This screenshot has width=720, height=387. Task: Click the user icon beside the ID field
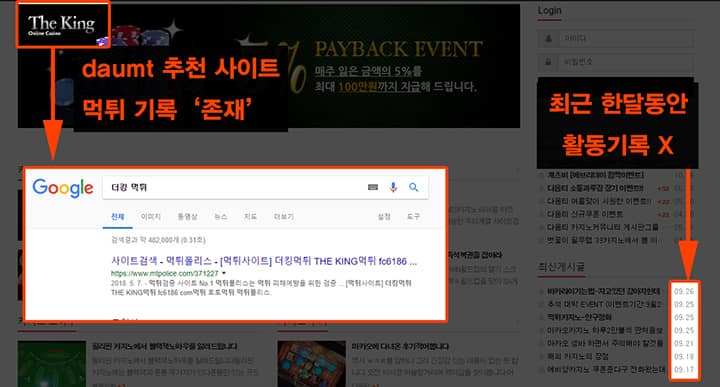coord(548,39)
